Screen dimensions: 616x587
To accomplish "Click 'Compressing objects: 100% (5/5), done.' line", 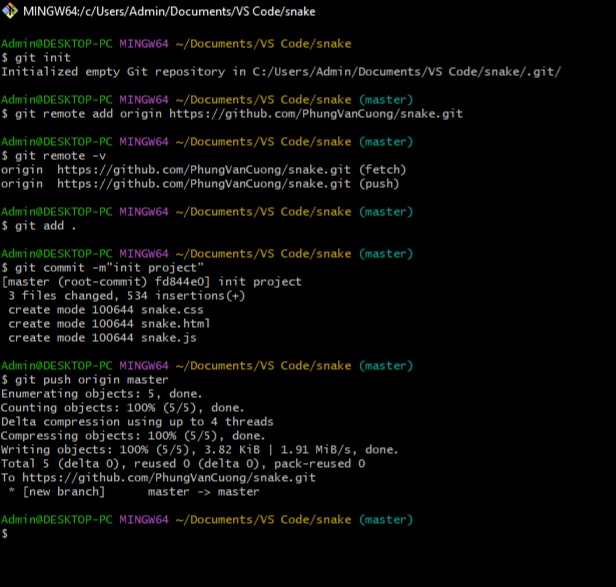I will click(133, 436).
